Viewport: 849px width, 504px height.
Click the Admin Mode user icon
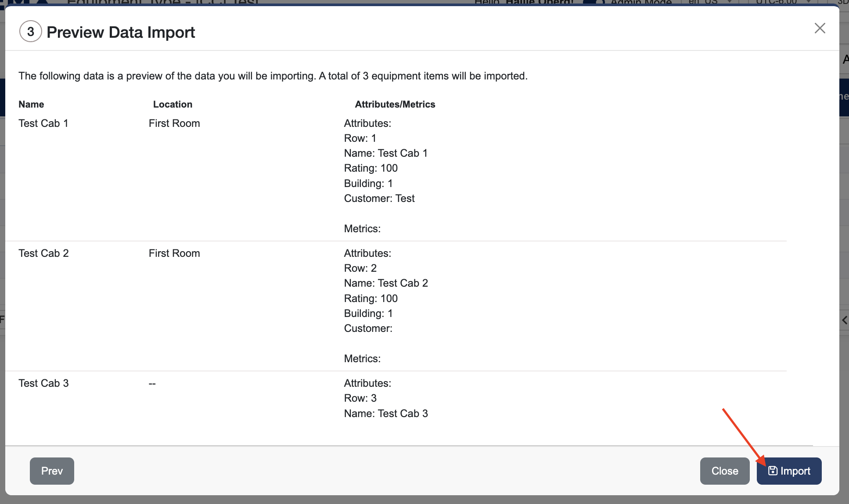pos(600,2)
